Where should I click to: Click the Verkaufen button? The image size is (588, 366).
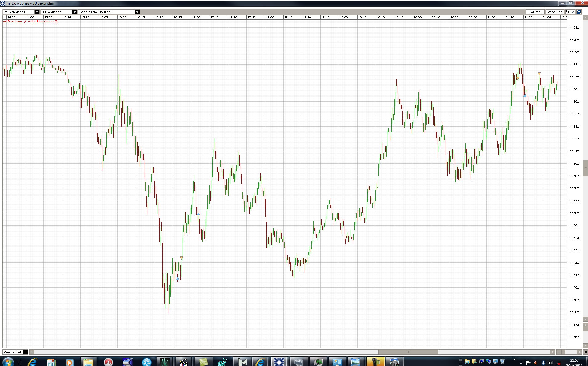pos(555,12)
